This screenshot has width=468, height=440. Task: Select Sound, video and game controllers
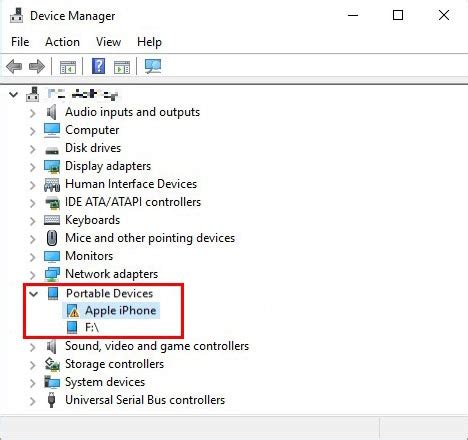click(x=157, y=346)
